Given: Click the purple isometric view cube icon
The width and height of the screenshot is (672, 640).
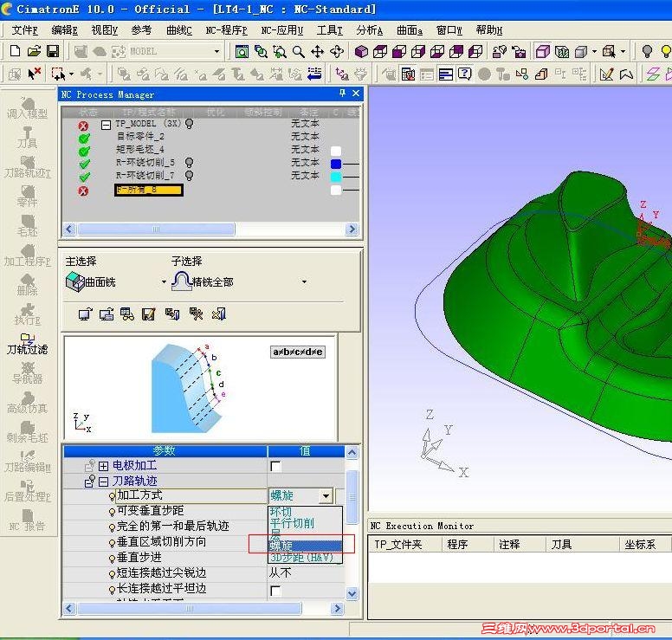Looking at the screenshot, I should [x=361, y=52].
